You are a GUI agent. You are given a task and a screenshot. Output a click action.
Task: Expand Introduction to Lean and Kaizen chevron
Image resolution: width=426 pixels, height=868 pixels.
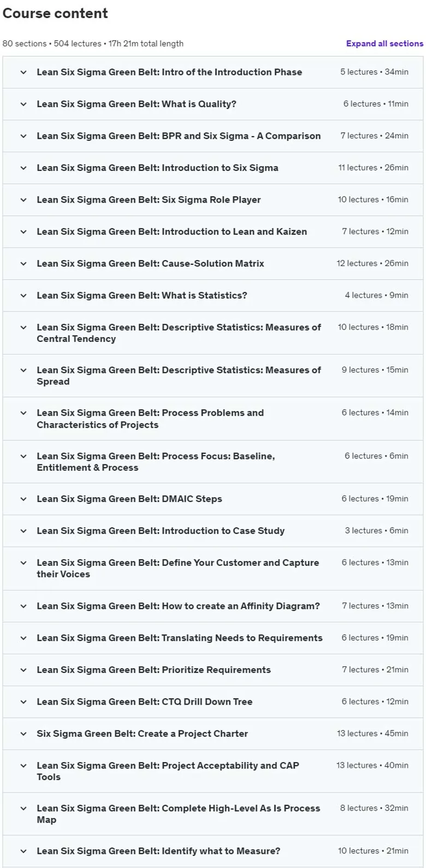click(23, 232)
